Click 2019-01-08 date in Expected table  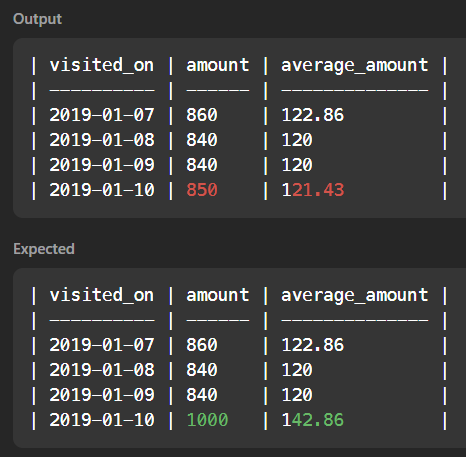(x=102, y=370)
